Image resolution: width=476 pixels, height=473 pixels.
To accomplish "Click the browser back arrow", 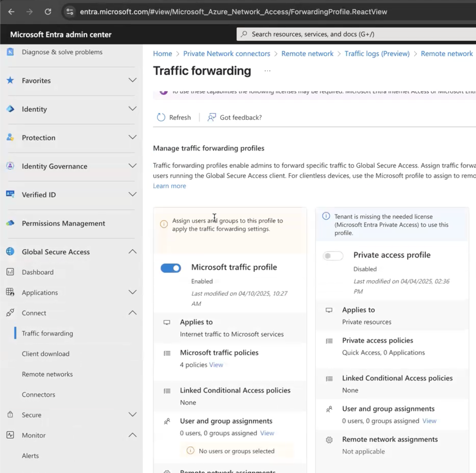I will (x=11, y=12).
